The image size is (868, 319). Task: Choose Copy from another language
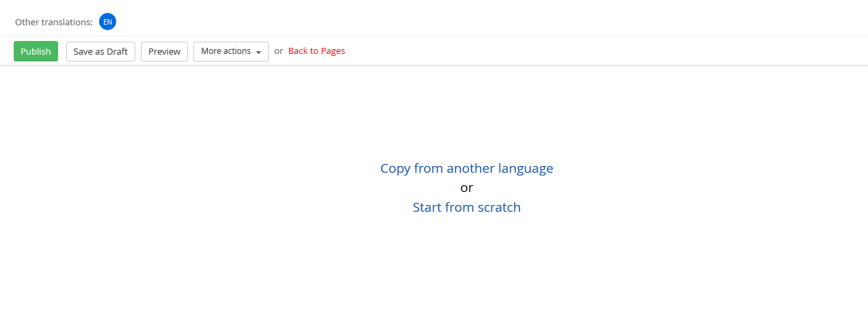(x=467, y=168)
